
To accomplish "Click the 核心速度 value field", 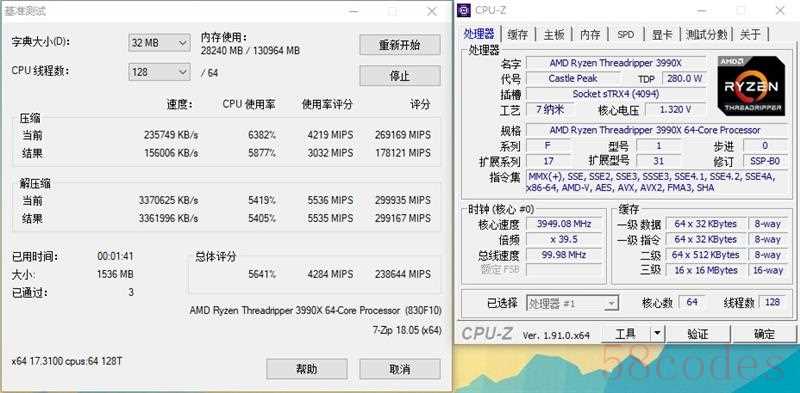I will click(x=564, y=224).
